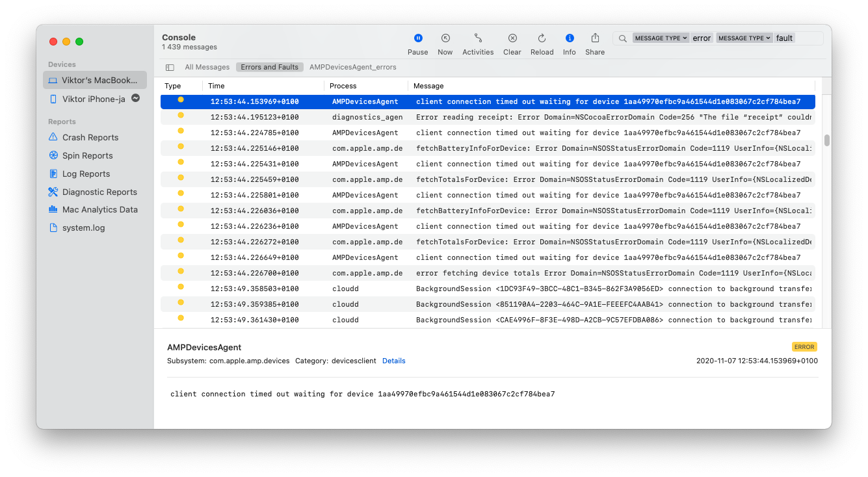
Task: Select the row at 12:53:44.225146+0100
Action: click(488, 148)
